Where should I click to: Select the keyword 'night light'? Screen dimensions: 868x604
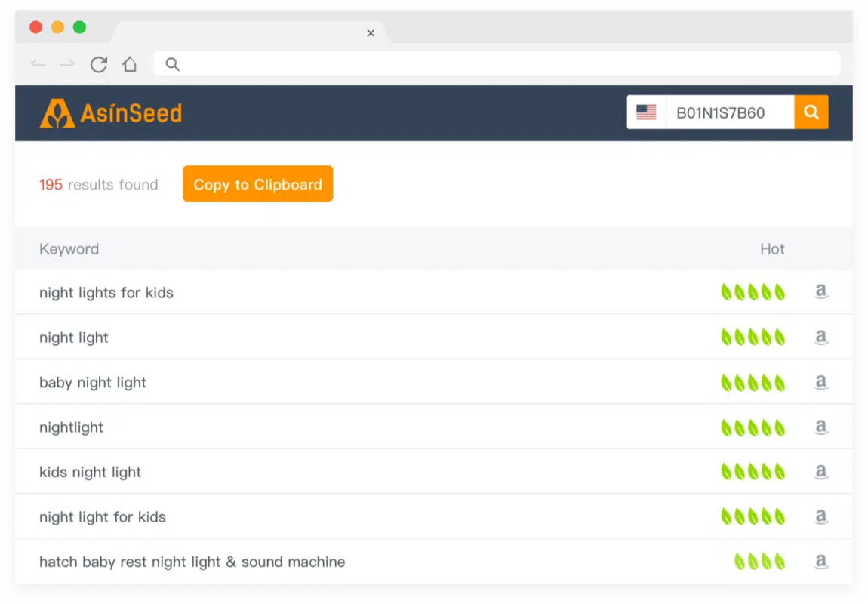click(x=73, y=337)
